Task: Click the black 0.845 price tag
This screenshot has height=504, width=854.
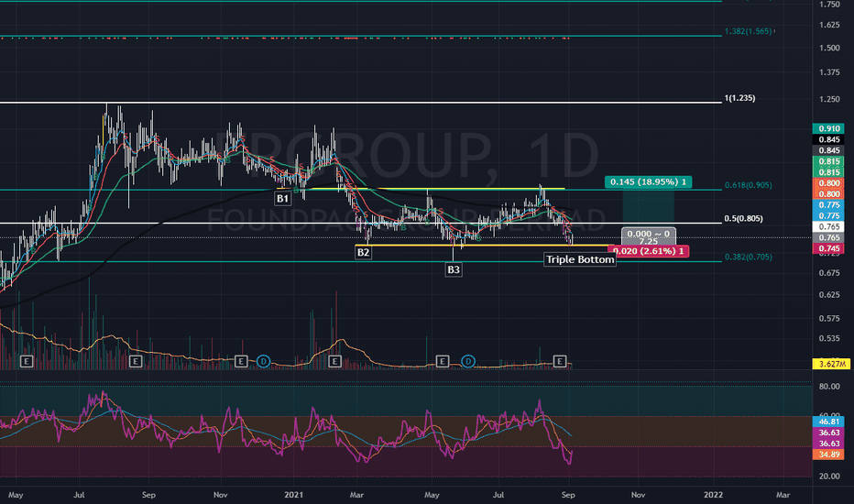Action: pos(828,139)
